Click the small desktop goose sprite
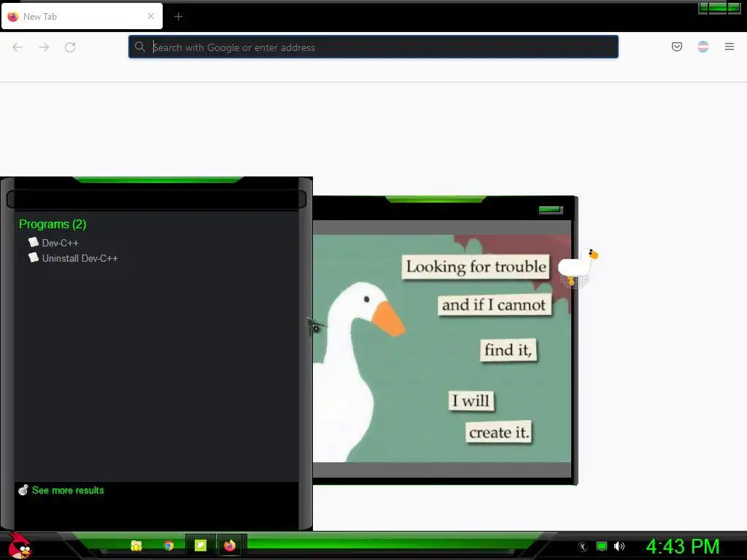Image resolution: width=747 pixels, height=560 pixels. (578, 268)
